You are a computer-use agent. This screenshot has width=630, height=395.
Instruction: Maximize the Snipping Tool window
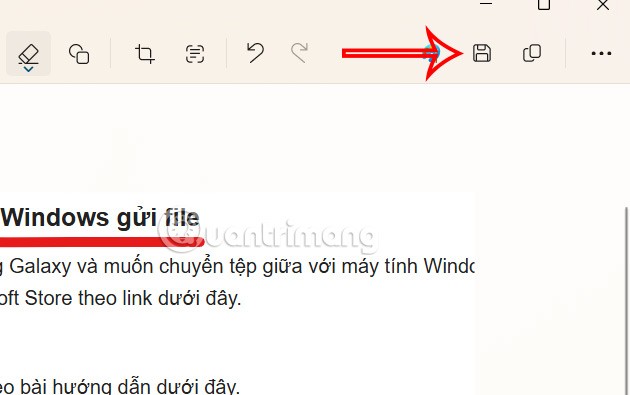544,4
